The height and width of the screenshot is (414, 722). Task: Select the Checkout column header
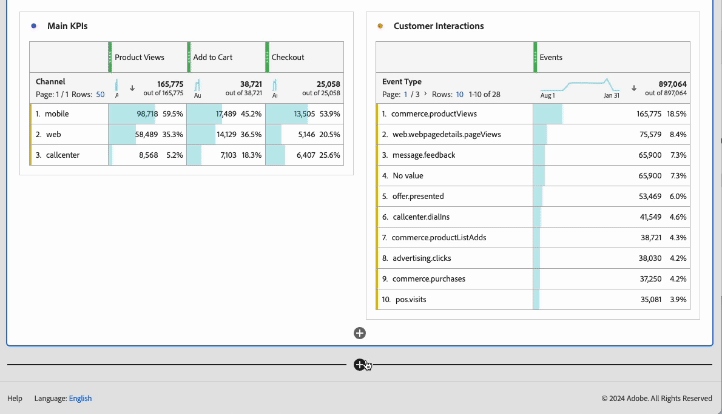pos(305,57)
